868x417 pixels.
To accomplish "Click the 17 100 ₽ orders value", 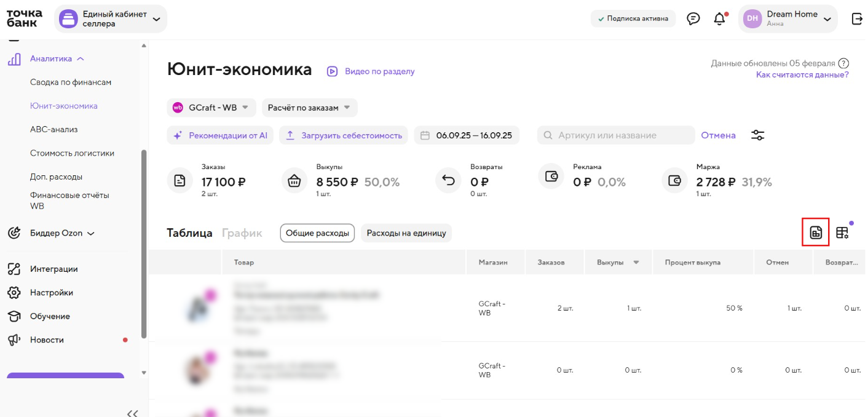I will (224, 181).
